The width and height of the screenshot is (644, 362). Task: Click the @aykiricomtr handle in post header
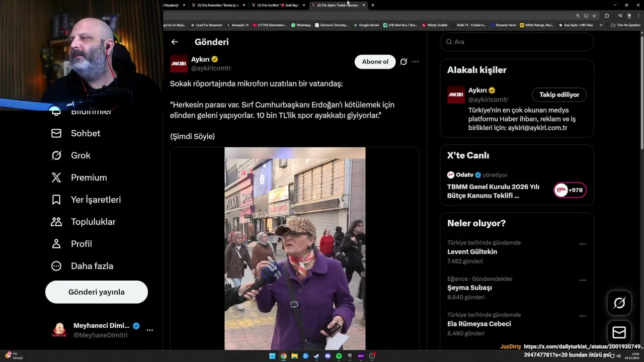211,68
